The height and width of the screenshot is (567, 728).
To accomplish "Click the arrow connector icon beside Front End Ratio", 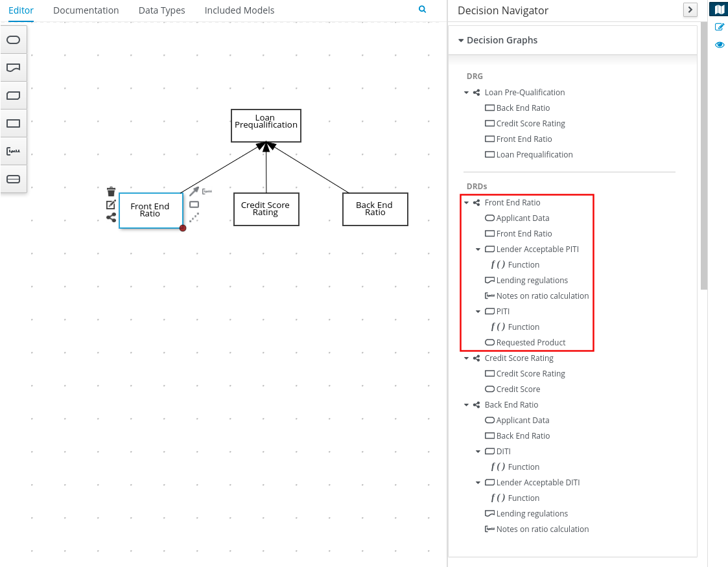I will click(194, 192).
